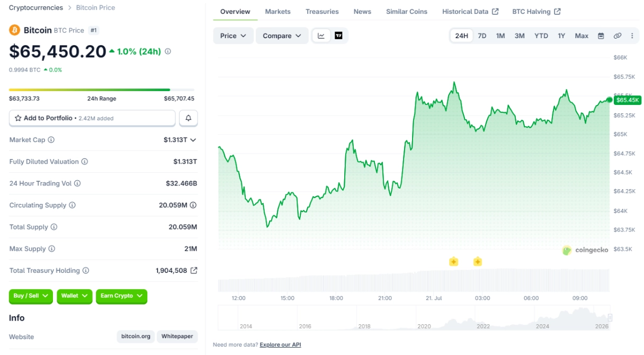Click first yellow event marker on chart

[453, 262]
